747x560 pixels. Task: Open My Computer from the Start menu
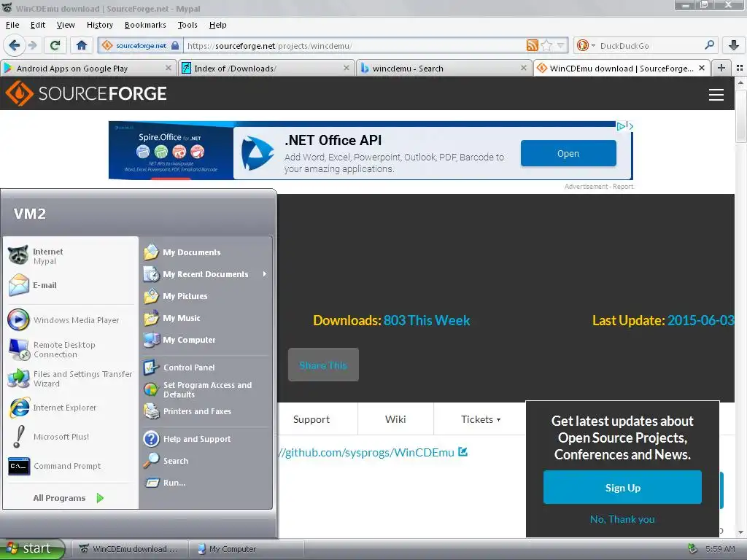point(206,340)
